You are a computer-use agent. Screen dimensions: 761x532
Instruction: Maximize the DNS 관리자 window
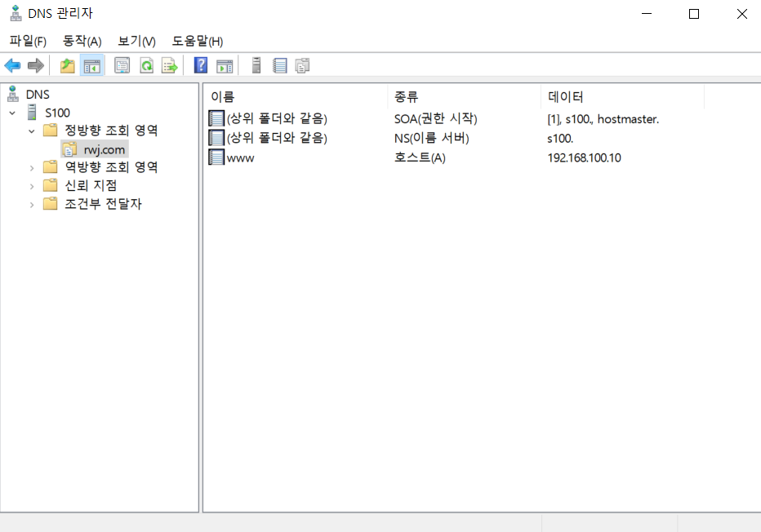tap(694, 14)
